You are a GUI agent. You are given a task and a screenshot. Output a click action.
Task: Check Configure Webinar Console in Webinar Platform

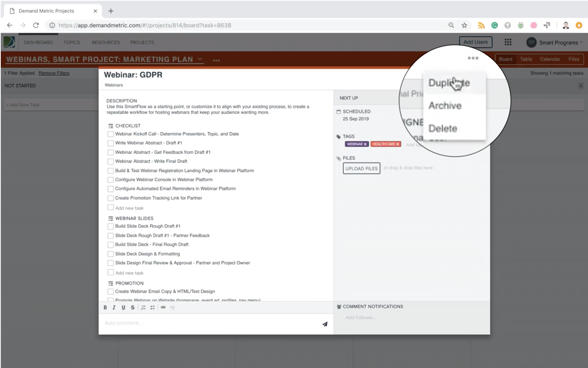tap(110, 180)
